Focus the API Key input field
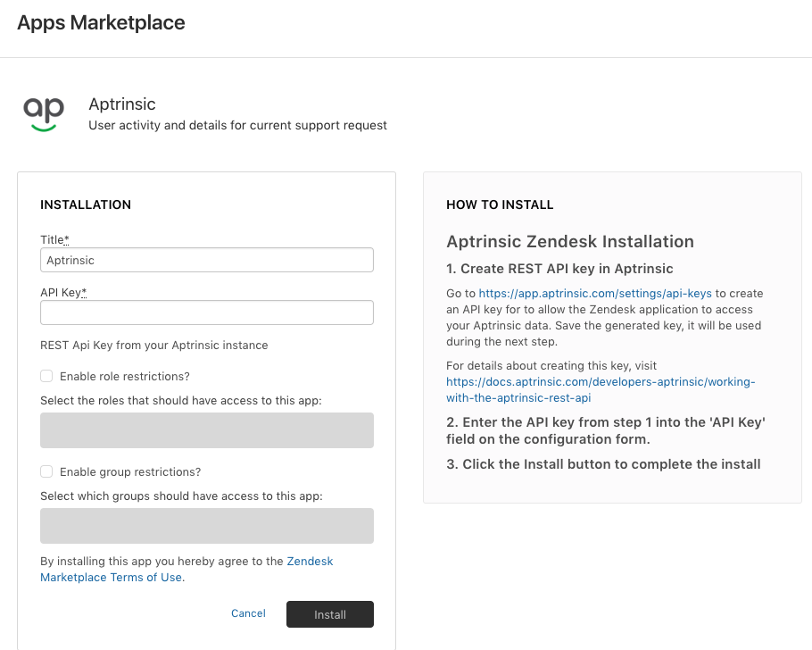This screenshot has width=812, height=650. 207,312
